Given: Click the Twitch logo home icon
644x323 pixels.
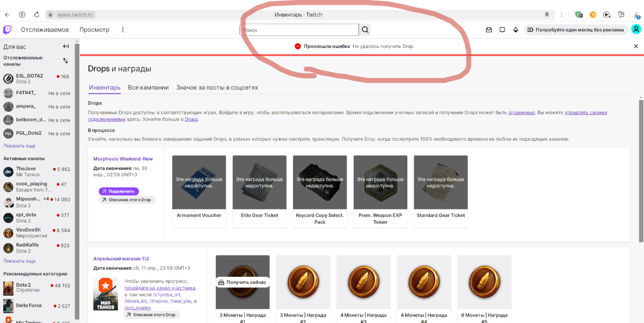Looking at the screenshot, I should point(8,30).
